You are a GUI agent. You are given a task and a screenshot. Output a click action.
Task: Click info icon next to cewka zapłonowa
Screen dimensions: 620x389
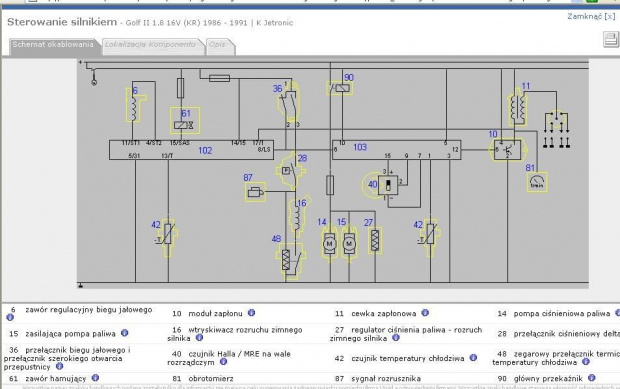click(425, 313)
